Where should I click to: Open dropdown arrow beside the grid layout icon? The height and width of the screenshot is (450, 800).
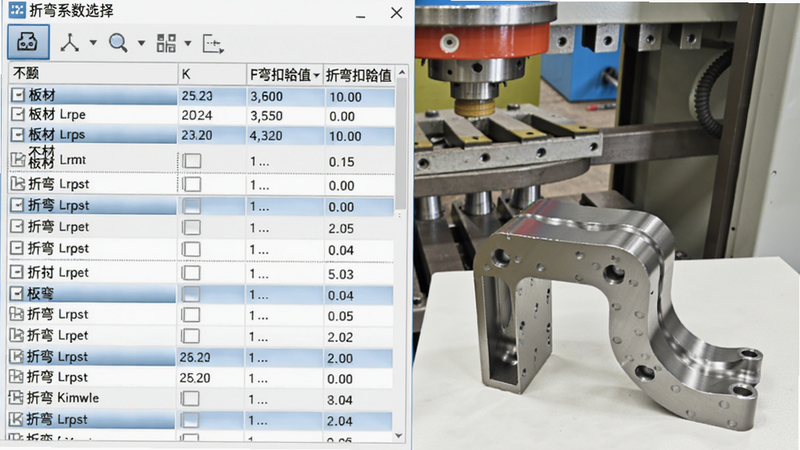point(188,43)
